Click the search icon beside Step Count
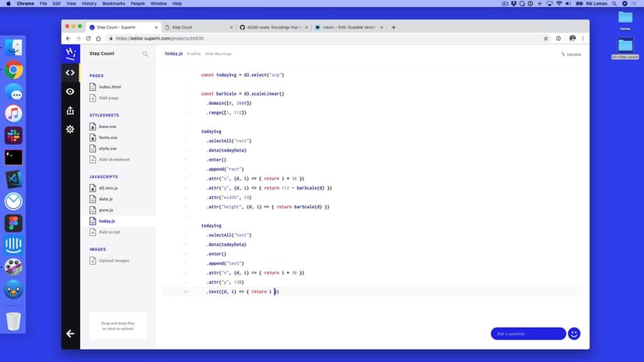 [x=145, y=54]
